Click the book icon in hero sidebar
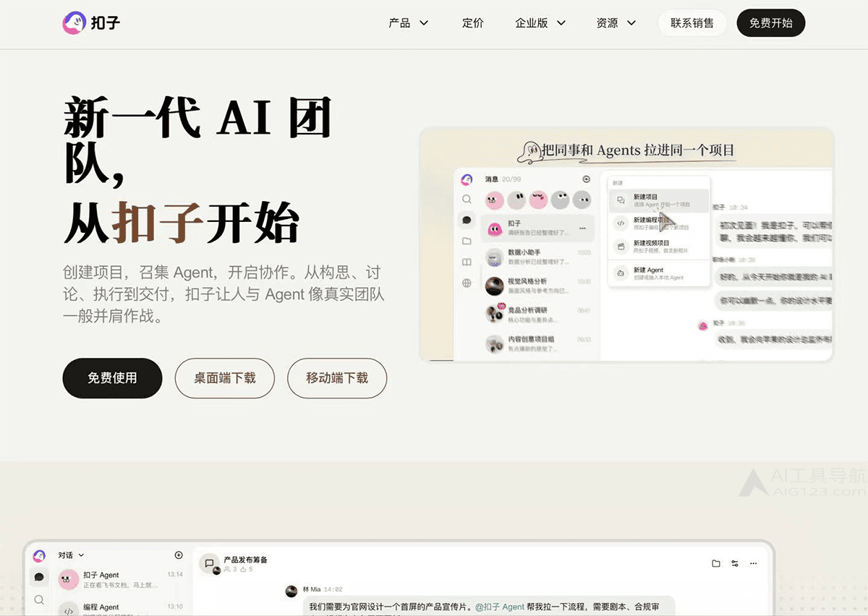Image resolution: width=868 pixels, height=616 pixels. (467, 262)
